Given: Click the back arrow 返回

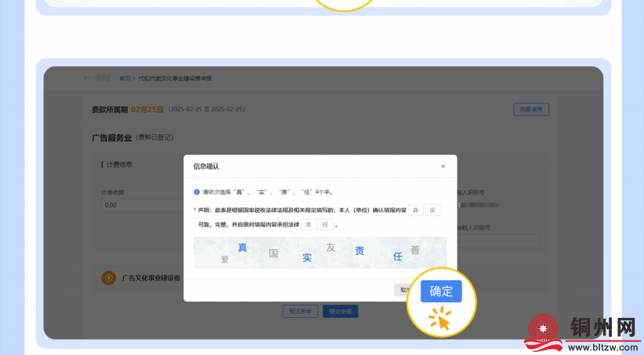Looking at the screenshot, I should point(87,78).
